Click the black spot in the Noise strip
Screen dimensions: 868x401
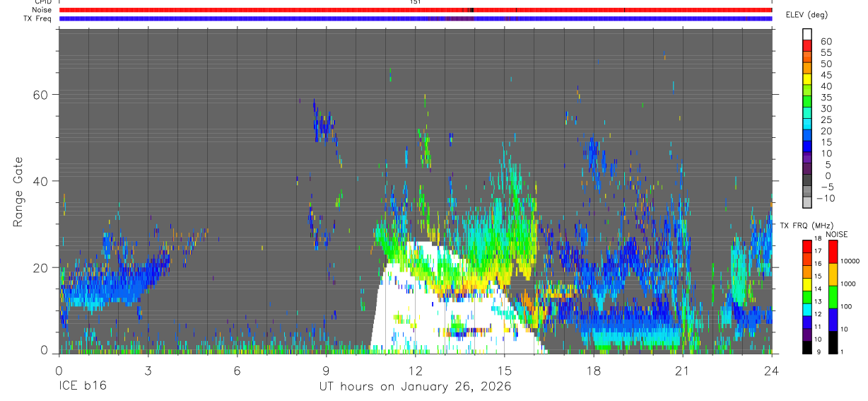pos(471,10)
